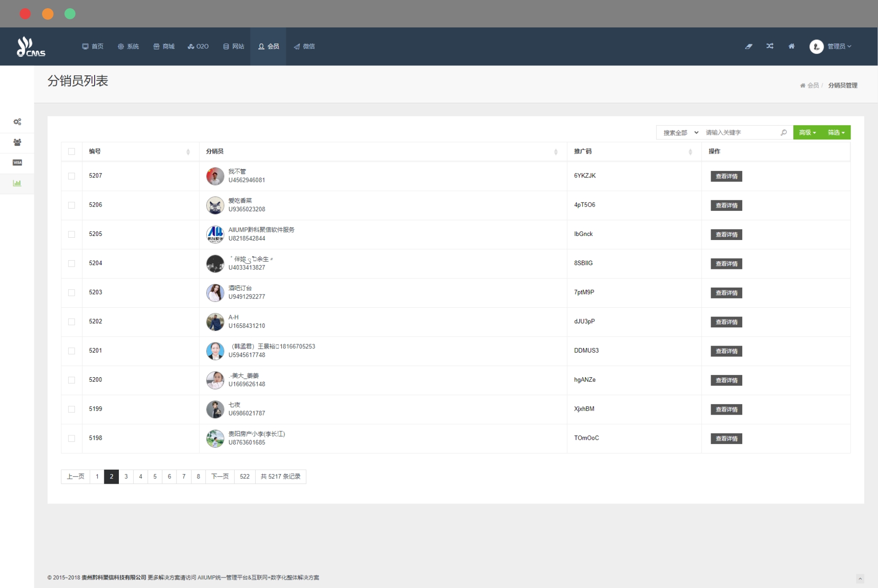Viewport: 878px width, 588px height.
Task: Open the gears settings sidebar icon
Action: click(x=17, y=122)
